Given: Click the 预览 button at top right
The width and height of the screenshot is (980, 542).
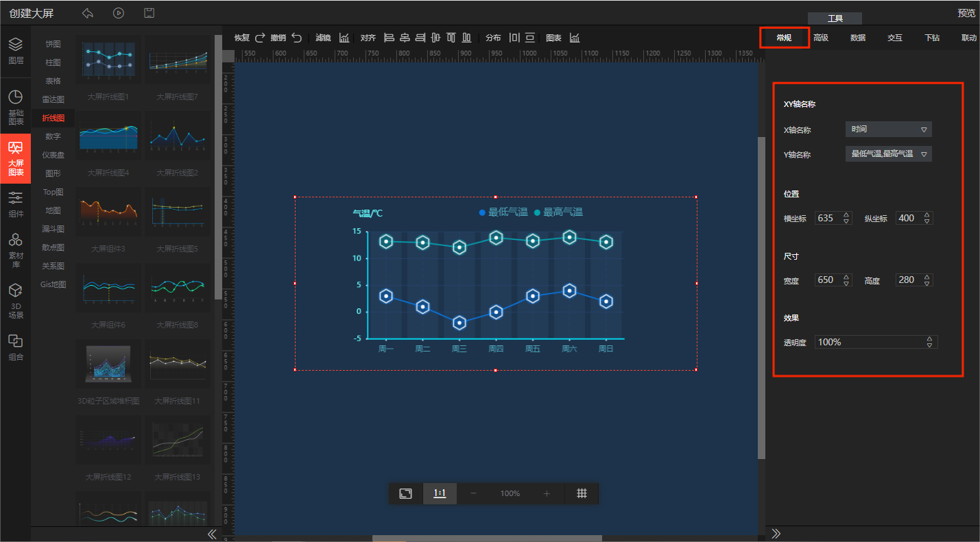Looking at the screenshot, I should point(966,13).
